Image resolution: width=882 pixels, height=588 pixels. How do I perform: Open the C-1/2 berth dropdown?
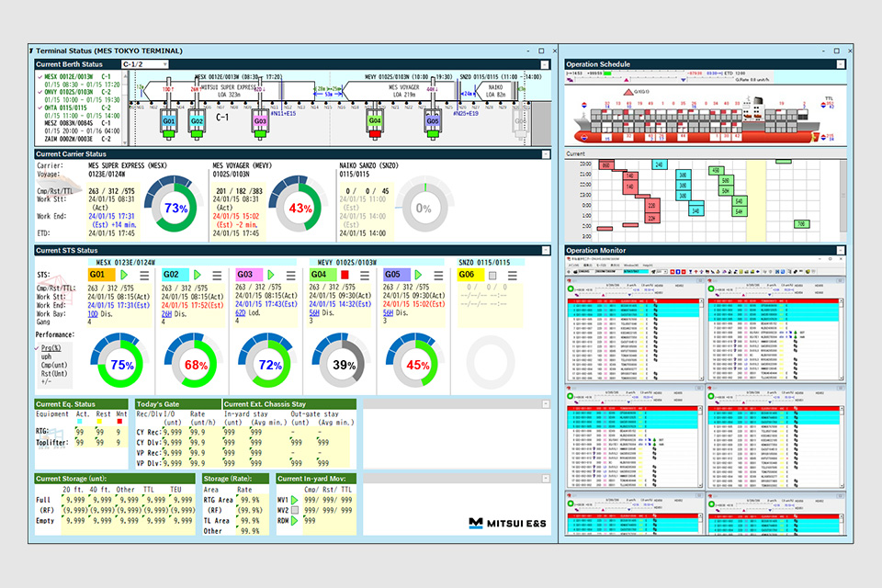tap(145, 64)
